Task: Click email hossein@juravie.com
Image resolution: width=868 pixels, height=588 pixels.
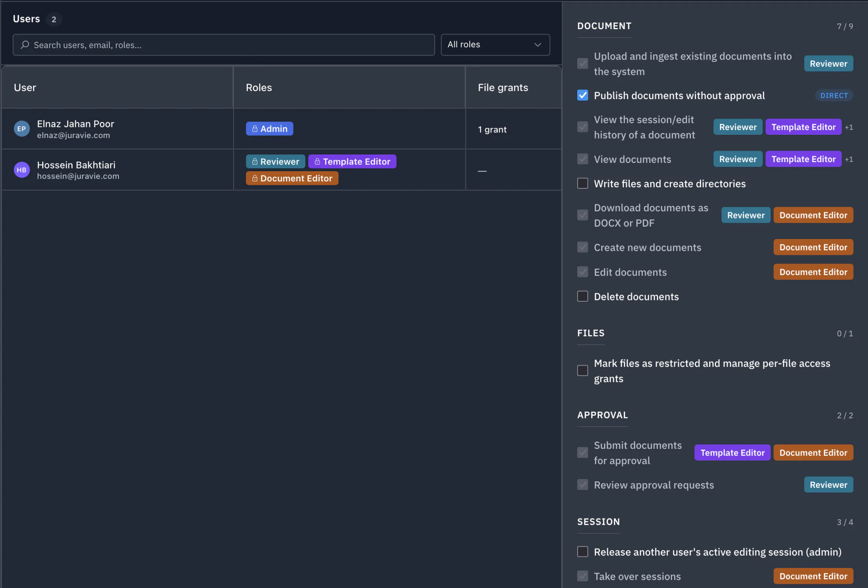Action: pyautogui.click(x=78, y=176)
